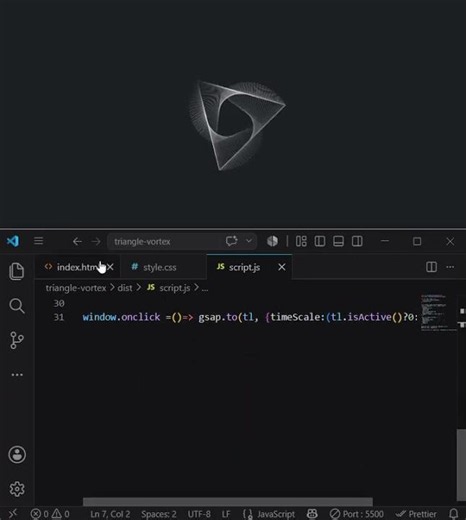466x520 pixels.
Task: Go forward using the right arrow
Action: (96, 241)
